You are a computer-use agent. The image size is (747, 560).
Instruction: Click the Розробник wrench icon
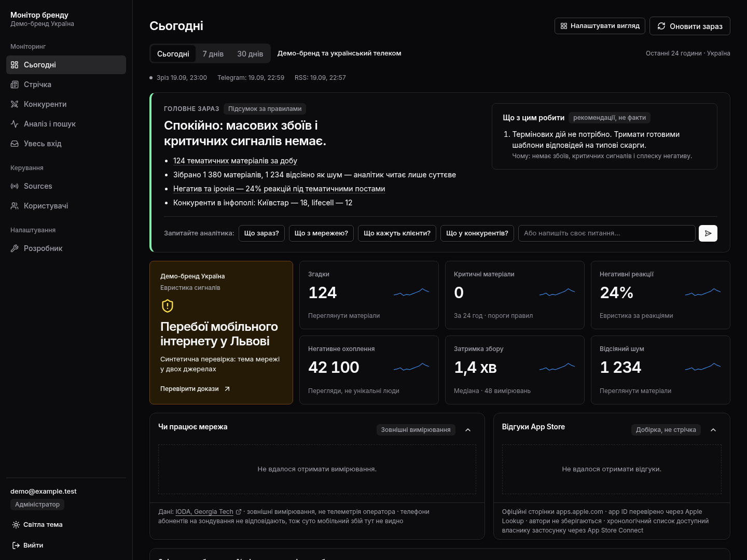[15, 248]
